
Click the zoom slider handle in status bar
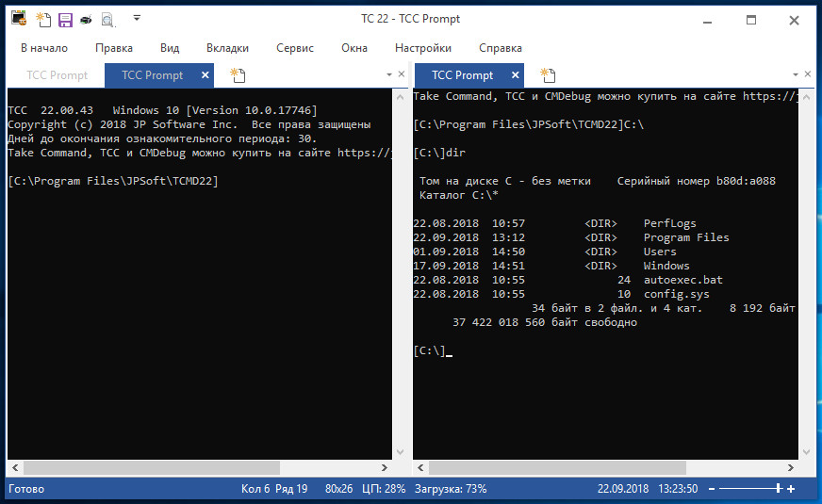(779, 489)
